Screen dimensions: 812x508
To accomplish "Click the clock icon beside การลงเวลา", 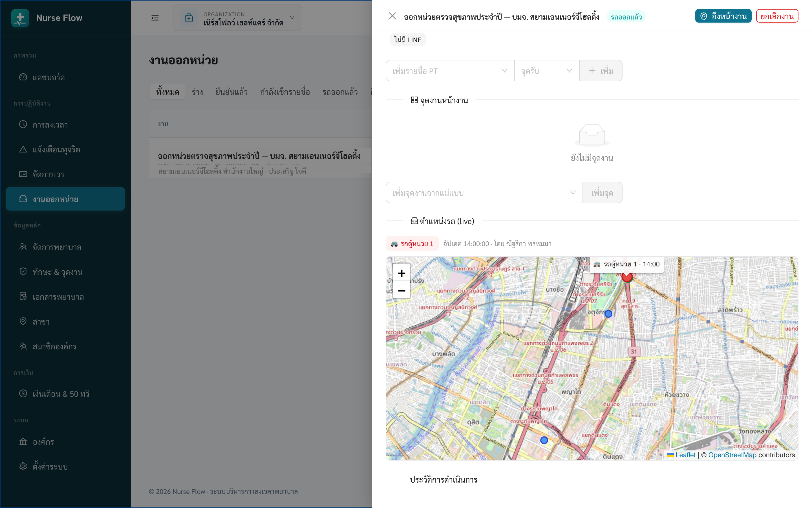I will tap(23, 124).
